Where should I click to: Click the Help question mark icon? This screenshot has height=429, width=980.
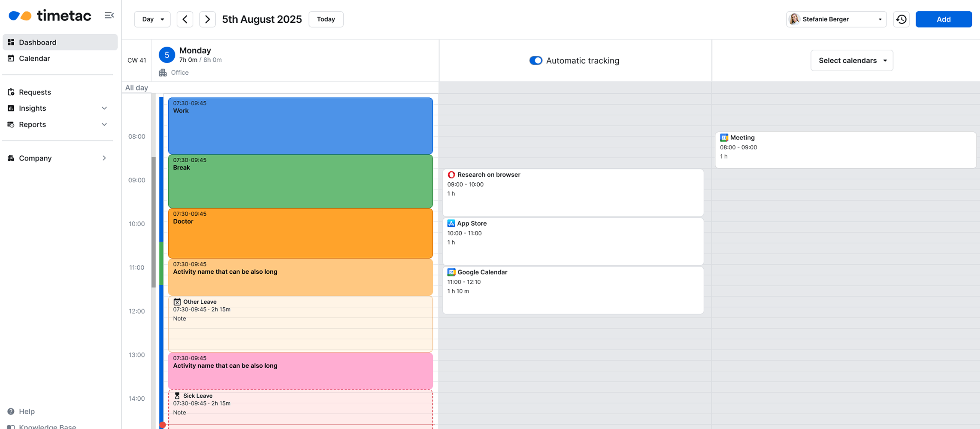point(11,411)
